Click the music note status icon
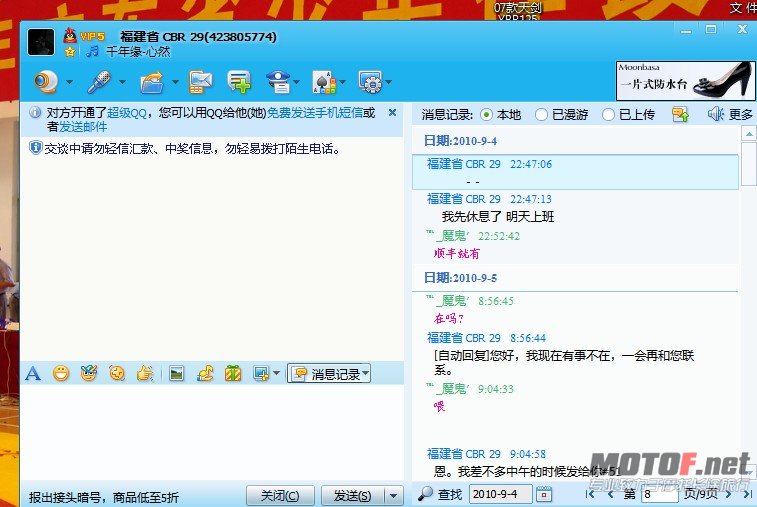The width and height of the screenshot is (757, 507). [93, 51]
